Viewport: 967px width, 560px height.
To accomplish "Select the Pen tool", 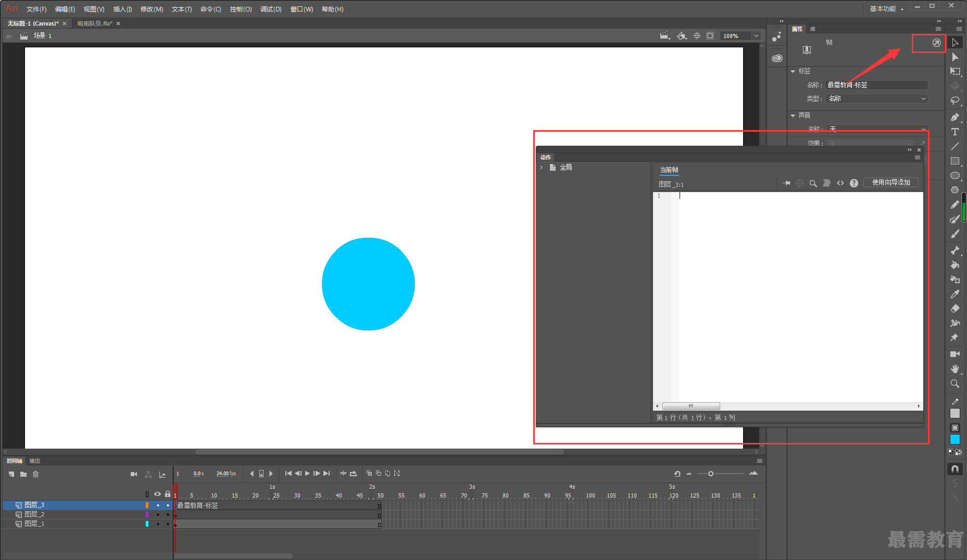I will click(x=955, y=117).
